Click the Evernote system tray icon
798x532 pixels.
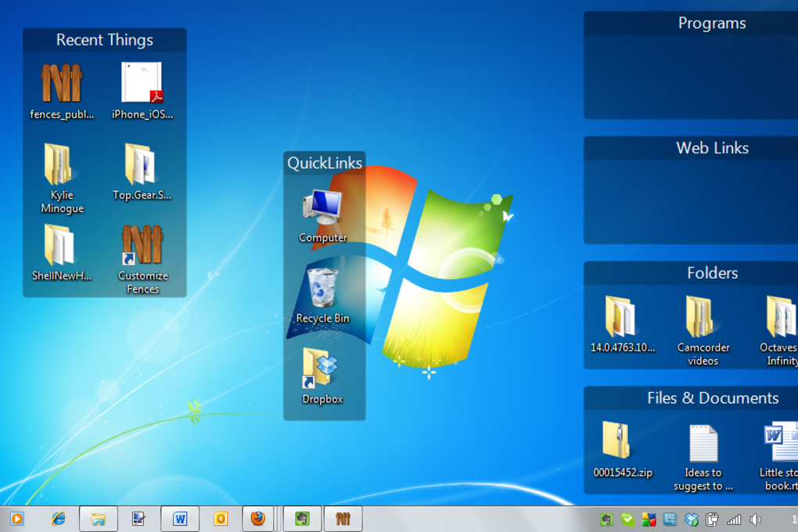click(606, 519)
